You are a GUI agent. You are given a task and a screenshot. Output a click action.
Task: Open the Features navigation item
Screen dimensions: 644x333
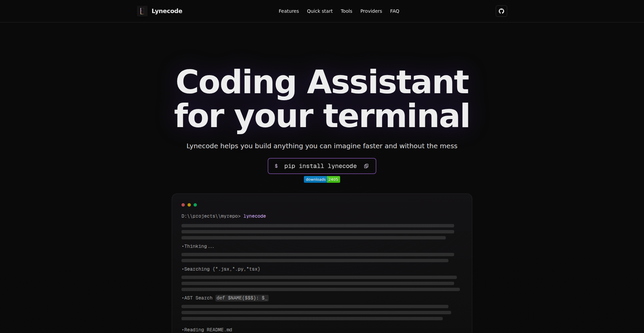[x=288, y=11]
